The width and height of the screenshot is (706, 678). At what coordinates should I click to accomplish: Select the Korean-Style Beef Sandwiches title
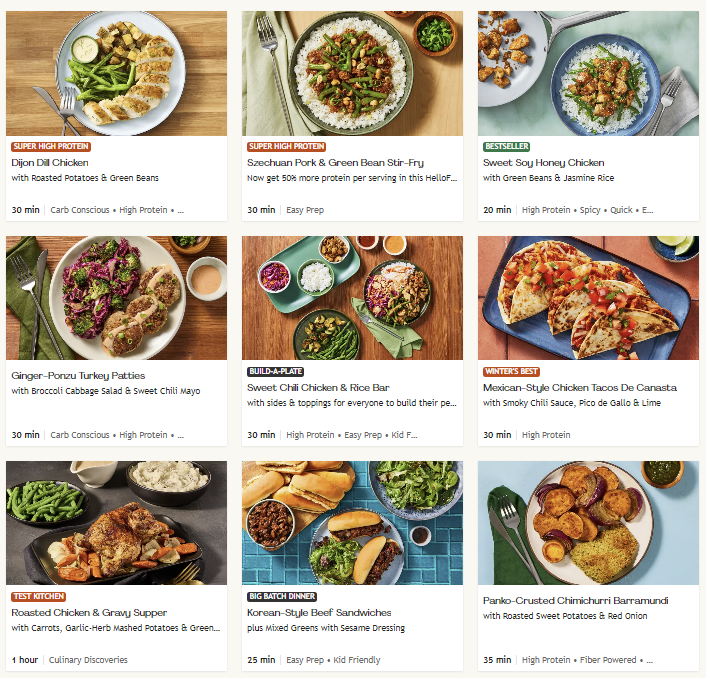[x=319, y=612]
